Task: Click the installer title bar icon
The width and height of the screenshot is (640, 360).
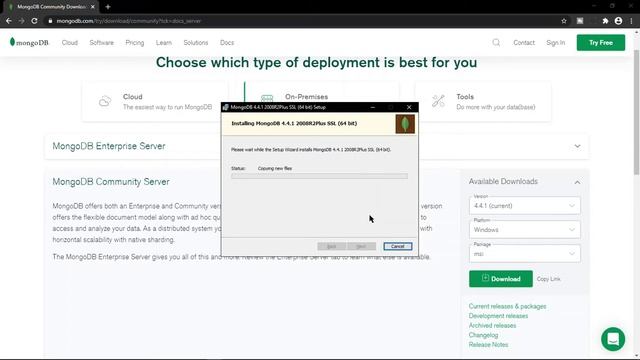Action: click(x=226, y=107)
